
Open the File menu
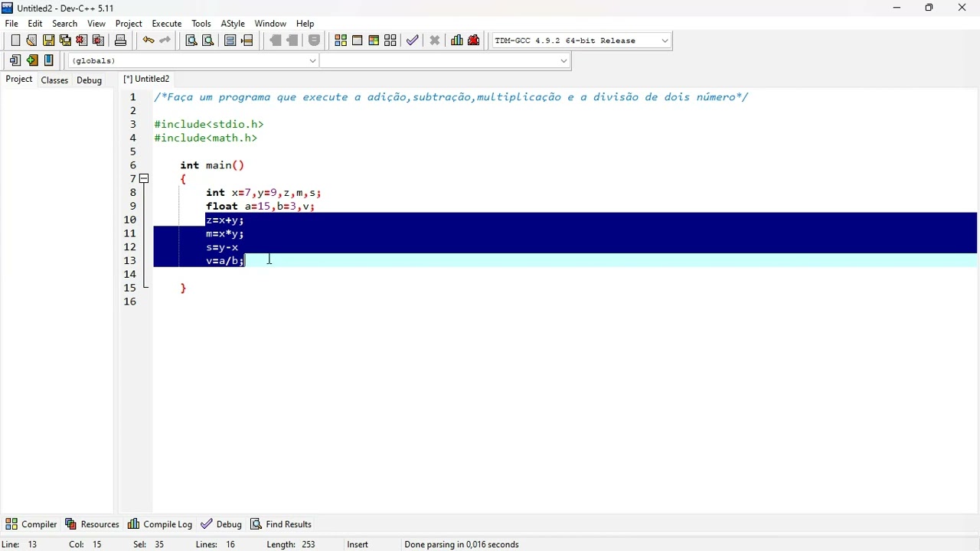pos(11,24)
